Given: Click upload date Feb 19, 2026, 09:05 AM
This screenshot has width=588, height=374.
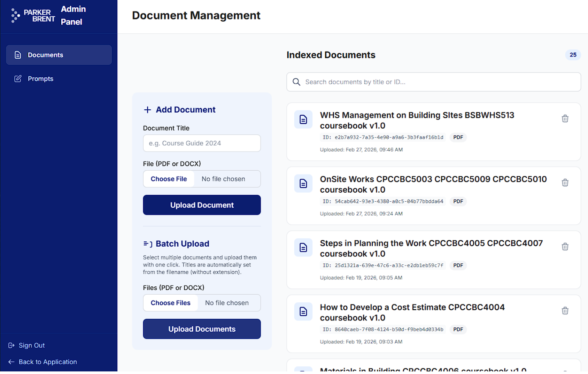Looking at the screenshot, I should [361, 278].
